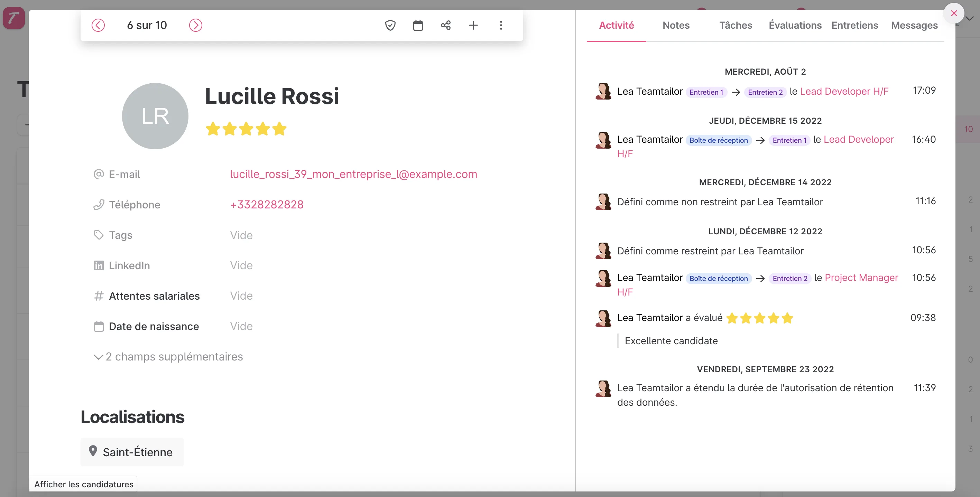Screen dimensions: 980x497
Task: Expand 2 champs supplémentaires
Action: 168,357
